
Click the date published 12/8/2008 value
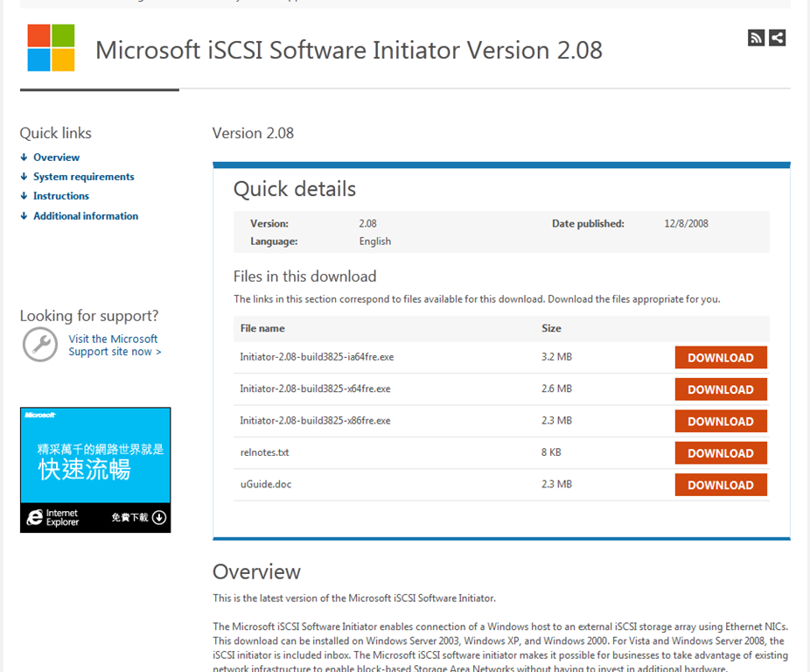click(x=686, y=224)
